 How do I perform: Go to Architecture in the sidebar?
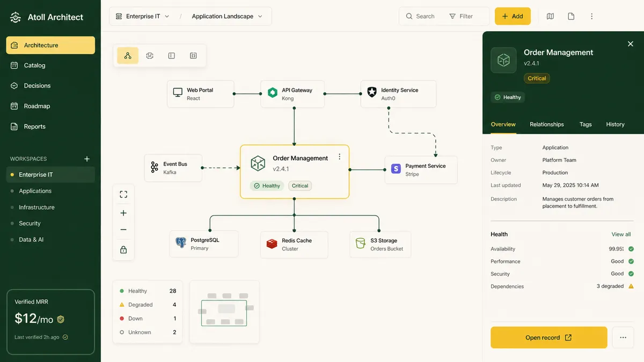coord(50,45)
